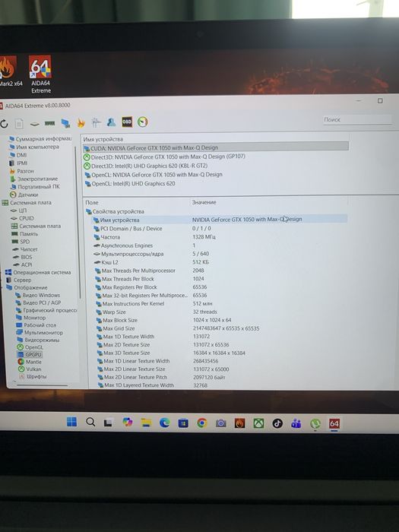Open Видео Windows tree item
The height and width of the screenshot is (532, 399).
pos(38,295)
